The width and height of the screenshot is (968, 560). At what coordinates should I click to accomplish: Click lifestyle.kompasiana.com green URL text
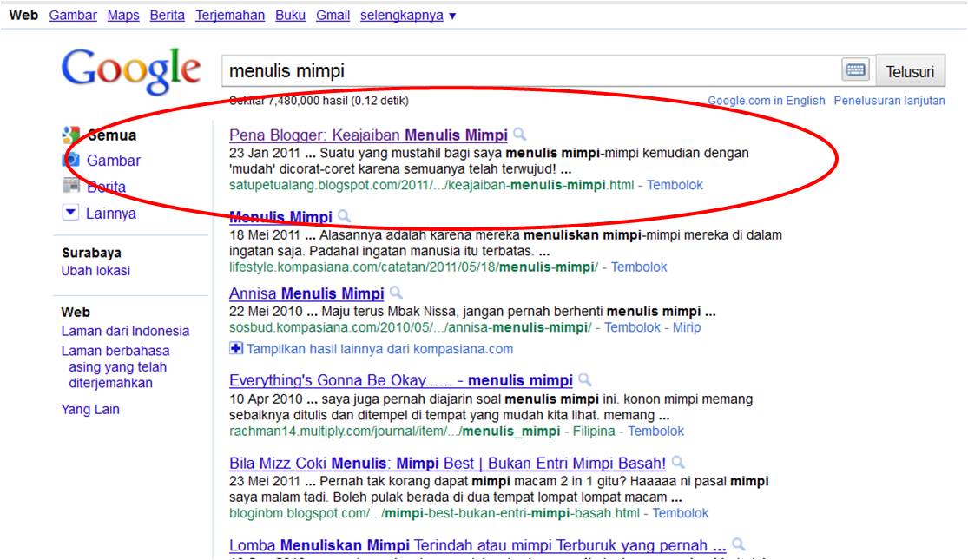tap(413, 267)
